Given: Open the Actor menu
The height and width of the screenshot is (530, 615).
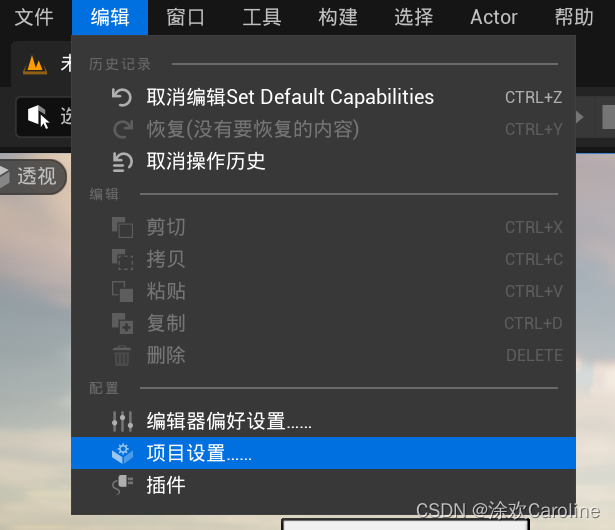Looking at the screenshot, I should click(x=494, y=17).
